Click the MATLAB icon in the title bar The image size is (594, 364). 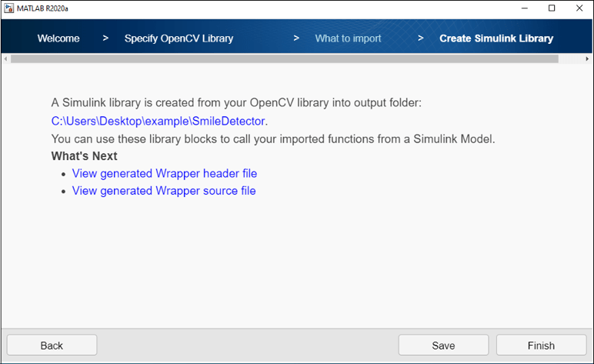(x=8, y=8)
